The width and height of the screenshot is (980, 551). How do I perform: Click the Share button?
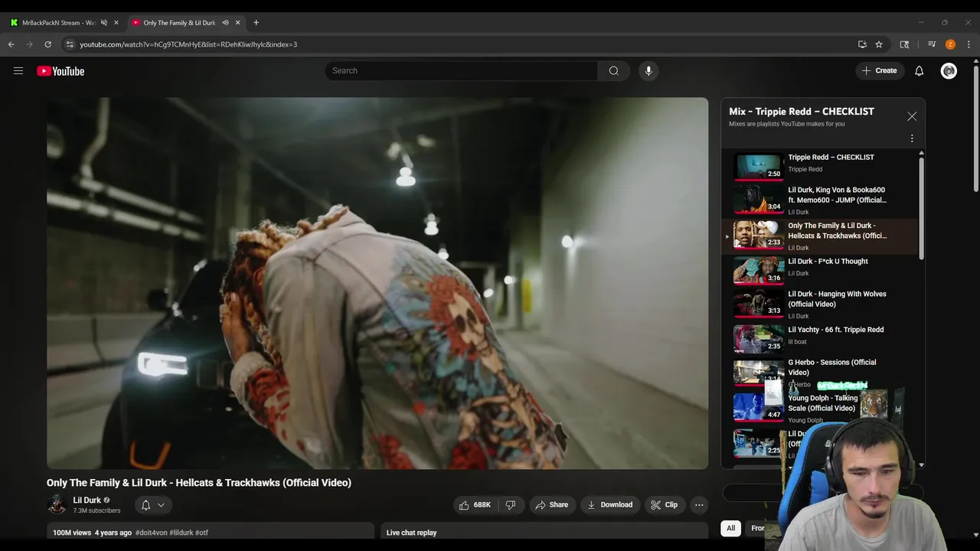pos(551,504)
